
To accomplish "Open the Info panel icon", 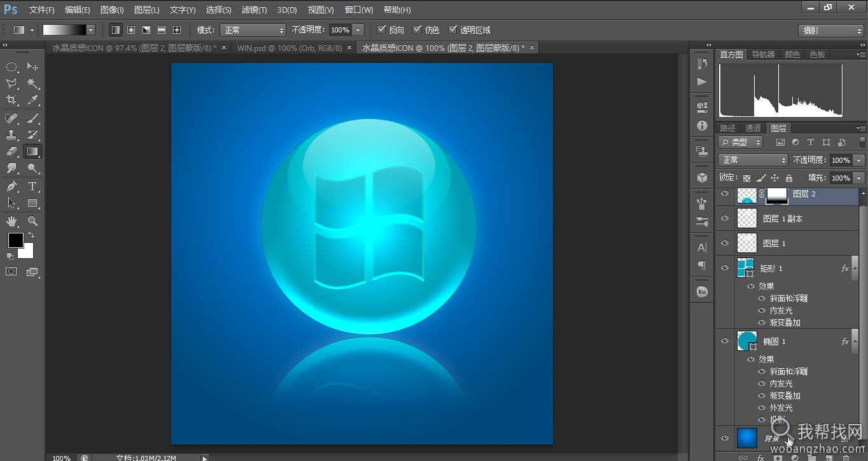I will (702, 126).
